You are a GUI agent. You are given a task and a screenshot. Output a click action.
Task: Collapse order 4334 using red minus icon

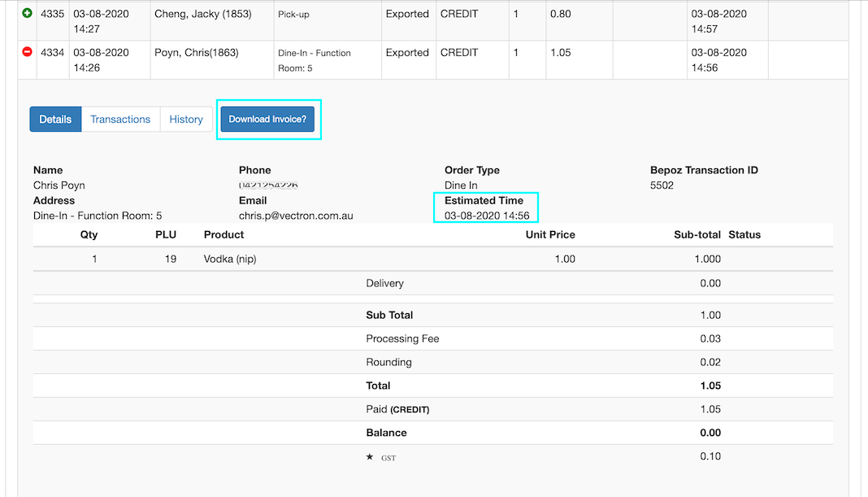pyautogui.click(x=27, y=52)
